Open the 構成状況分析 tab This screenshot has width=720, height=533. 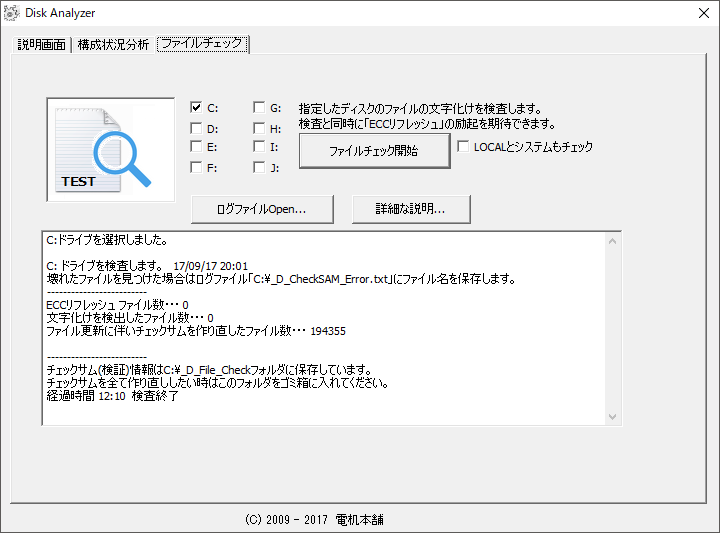tap(113, 45)
